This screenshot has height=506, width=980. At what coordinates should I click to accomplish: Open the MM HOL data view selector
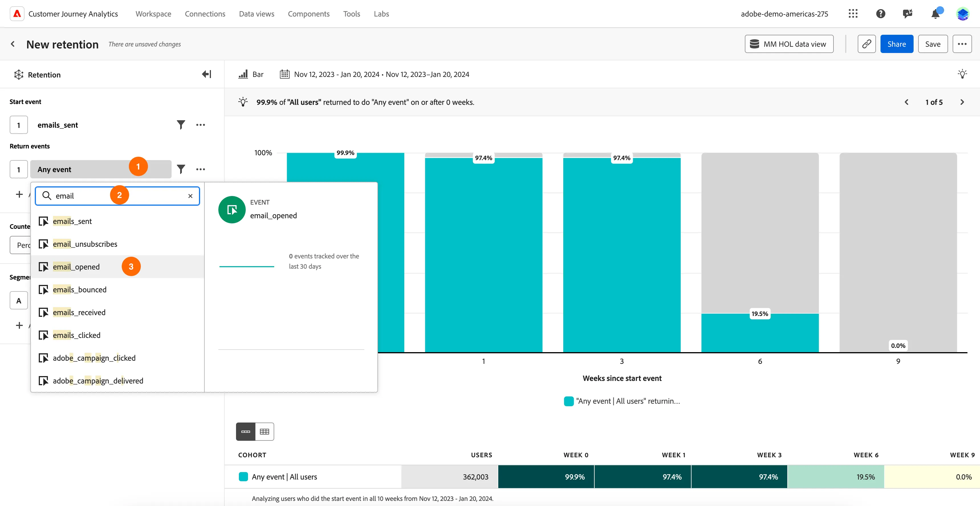coord(789,44)
